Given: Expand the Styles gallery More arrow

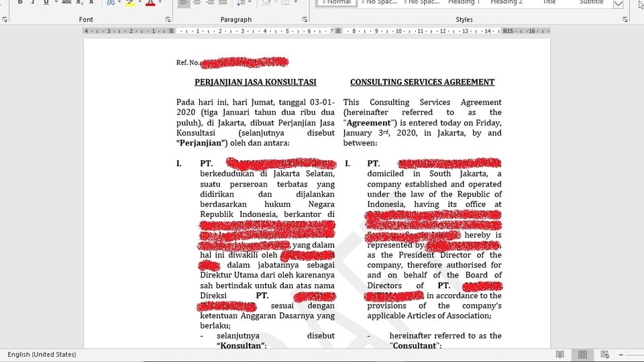Looking at the screenshot, I should pyautogui.click(x=618, y=4).
